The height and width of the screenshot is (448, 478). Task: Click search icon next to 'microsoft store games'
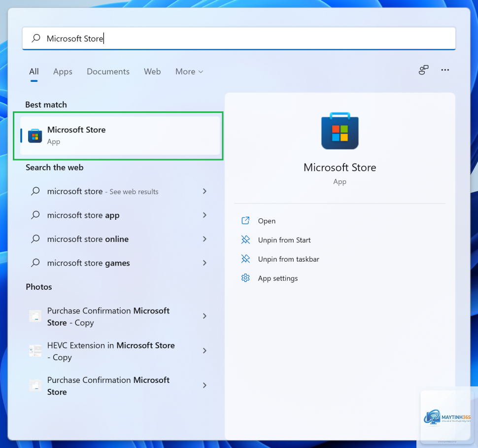pyautogui.click(x=35, y=263)
